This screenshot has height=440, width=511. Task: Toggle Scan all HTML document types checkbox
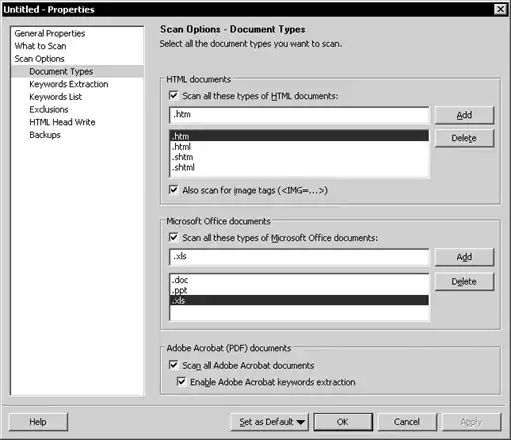pos(173,96)
